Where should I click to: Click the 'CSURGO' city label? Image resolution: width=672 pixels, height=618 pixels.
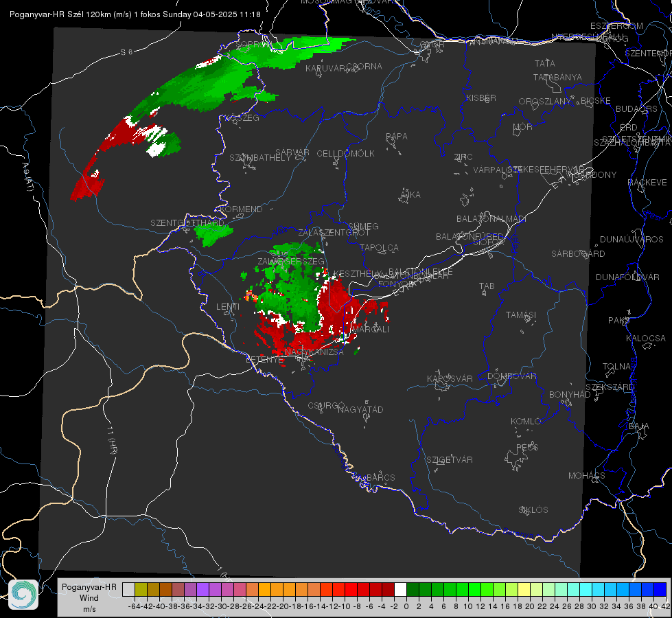326,406
